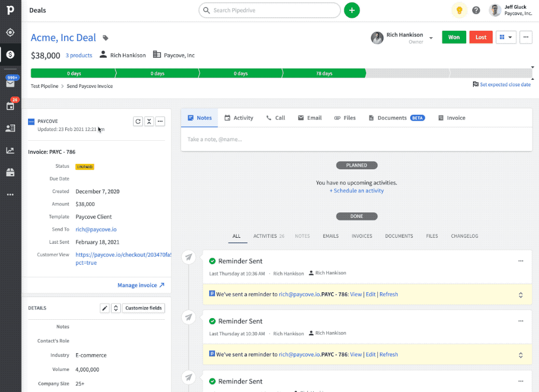Mark the deal as Won
This screenshot has width=539, height=392.
tap(454, 37)
